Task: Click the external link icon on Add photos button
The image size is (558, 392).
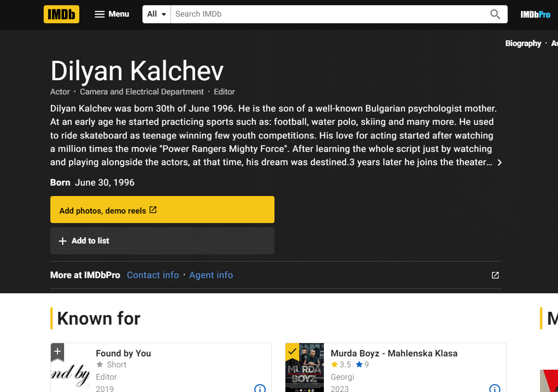Action: pos(153,209)
